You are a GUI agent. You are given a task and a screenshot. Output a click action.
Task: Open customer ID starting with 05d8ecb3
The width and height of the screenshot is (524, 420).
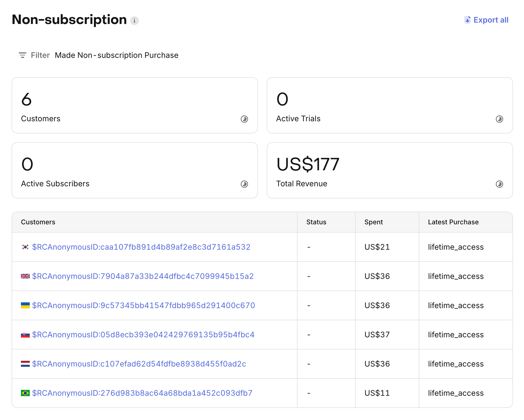143,335
